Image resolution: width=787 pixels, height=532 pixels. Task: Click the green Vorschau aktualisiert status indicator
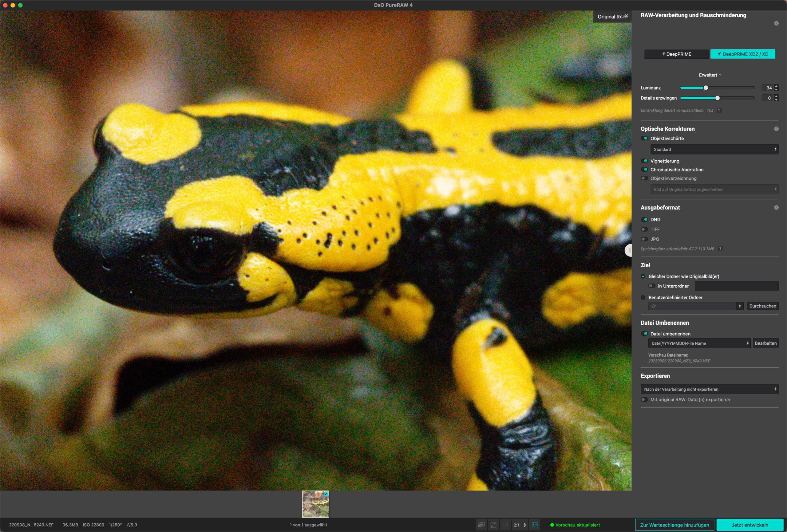click(x=575, y=525)
